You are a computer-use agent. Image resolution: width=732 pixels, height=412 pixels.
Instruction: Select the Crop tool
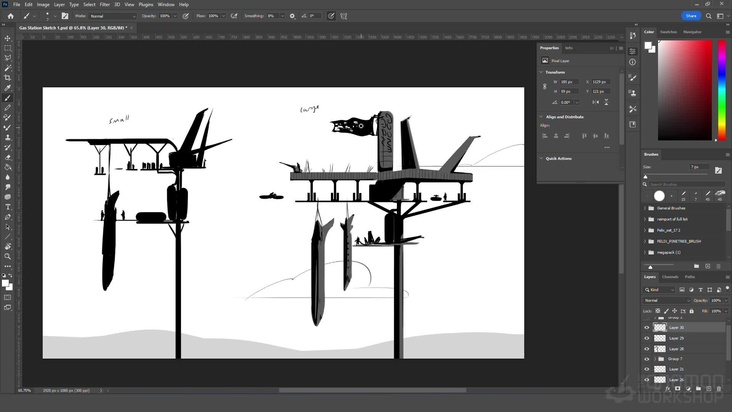point(8,78)
